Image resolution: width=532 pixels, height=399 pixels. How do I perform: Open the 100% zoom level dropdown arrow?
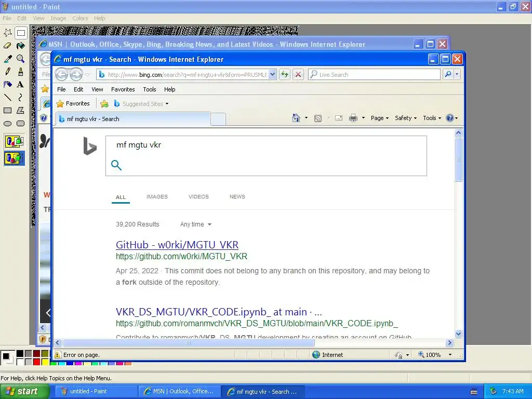[x=450, y=354]
